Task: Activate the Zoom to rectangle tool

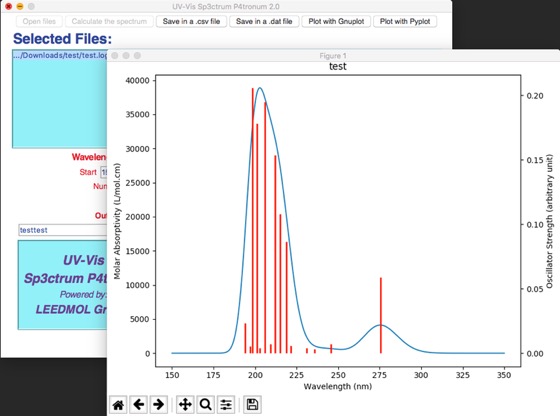Action: tap(206, 405)
